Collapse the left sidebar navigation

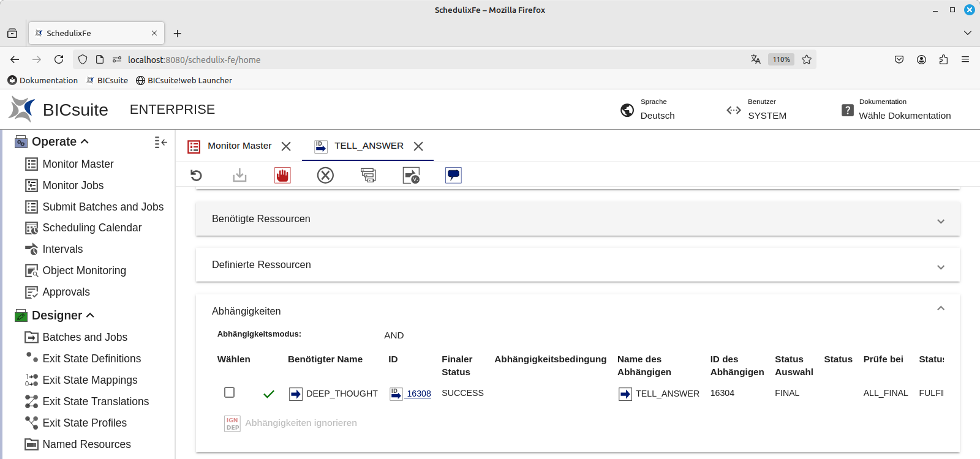160,142
